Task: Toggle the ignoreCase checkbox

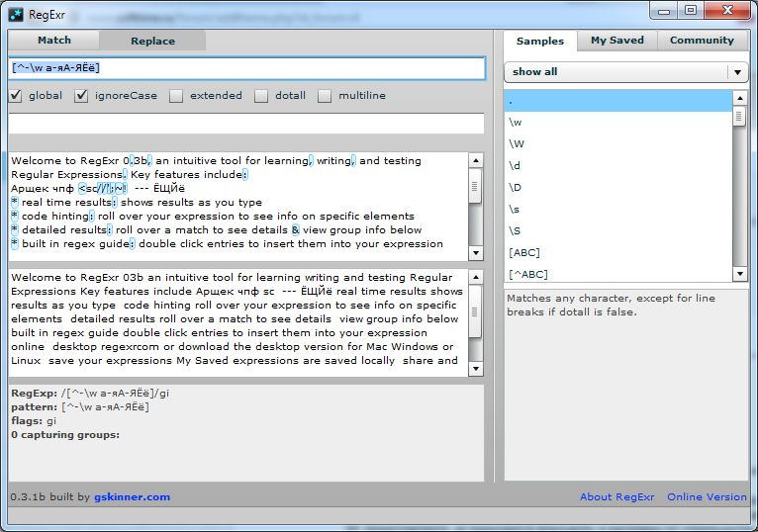Action: click(81, 96)
